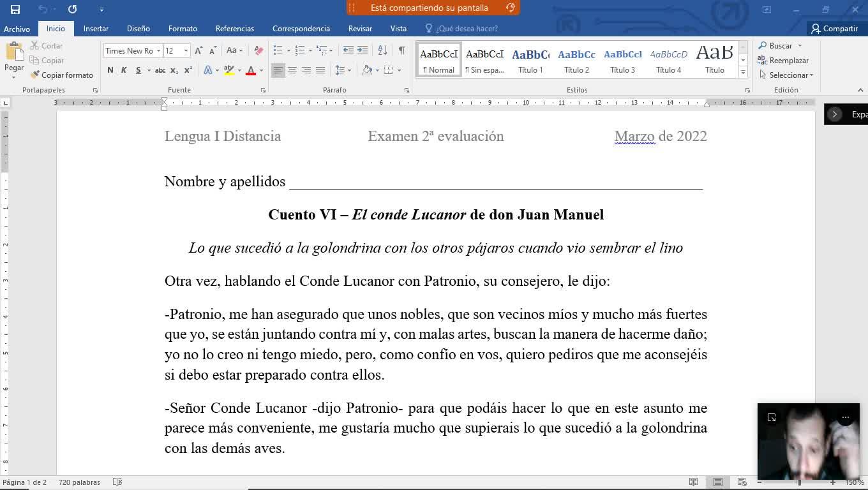This screenshot has height=490, width=868.
Task: Click the 720 palabras word count
Action: [79, 482]
